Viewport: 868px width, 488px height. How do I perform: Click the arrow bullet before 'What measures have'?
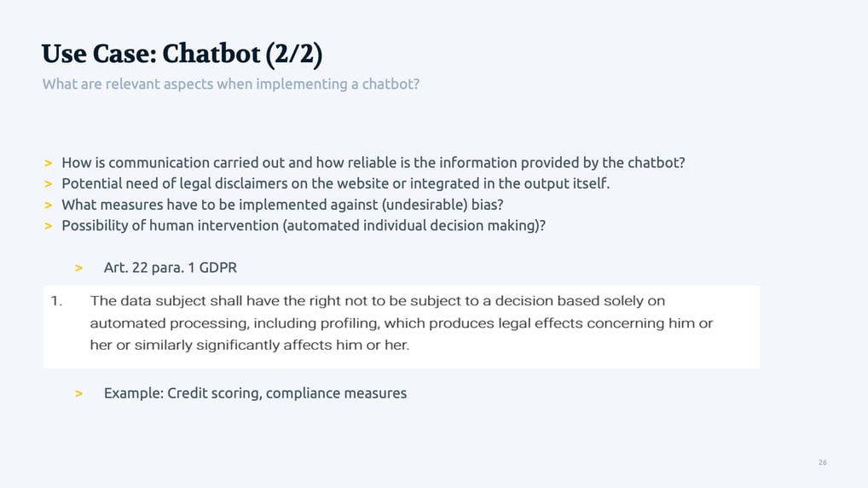click(48, 205)
